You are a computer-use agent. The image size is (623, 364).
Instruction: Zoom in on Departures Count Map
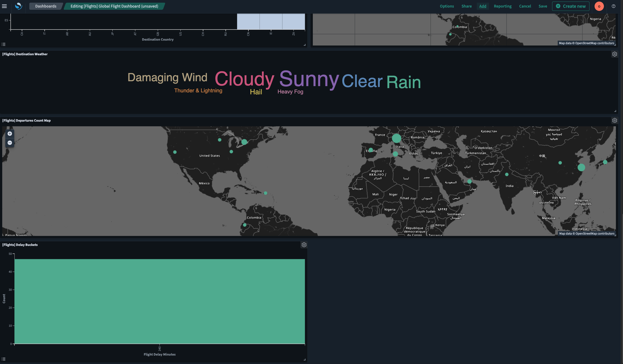point(10,134)
